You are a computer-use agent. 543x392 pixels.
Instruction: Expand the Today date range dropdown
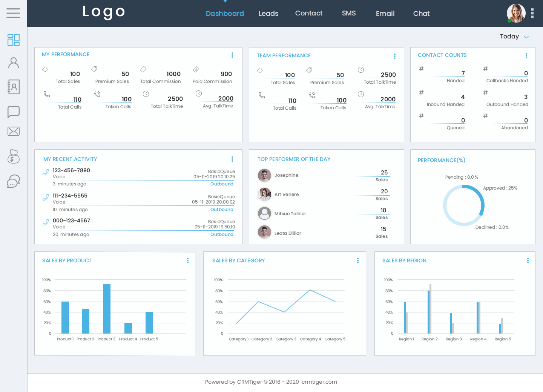point(514,37)
